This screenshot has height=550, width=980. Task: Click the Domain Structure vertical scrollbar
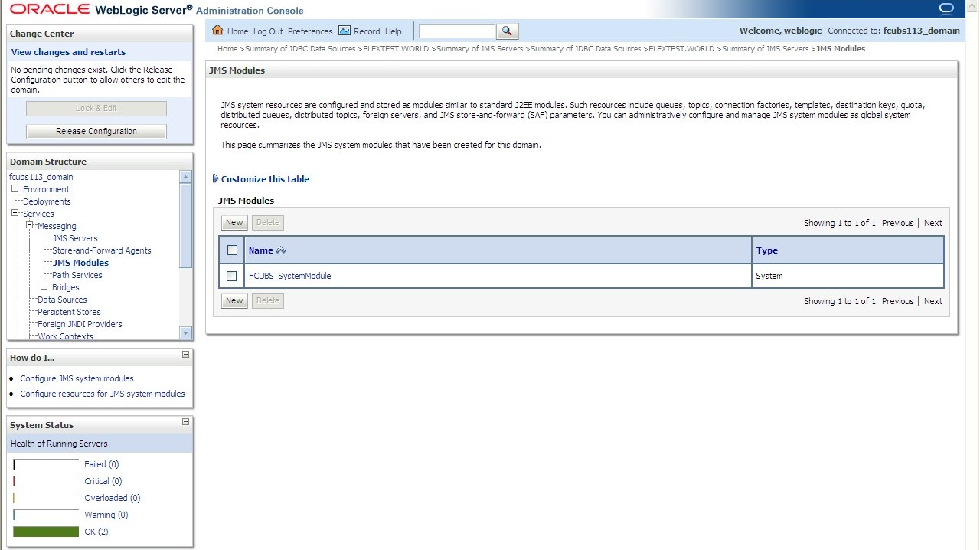185,256
